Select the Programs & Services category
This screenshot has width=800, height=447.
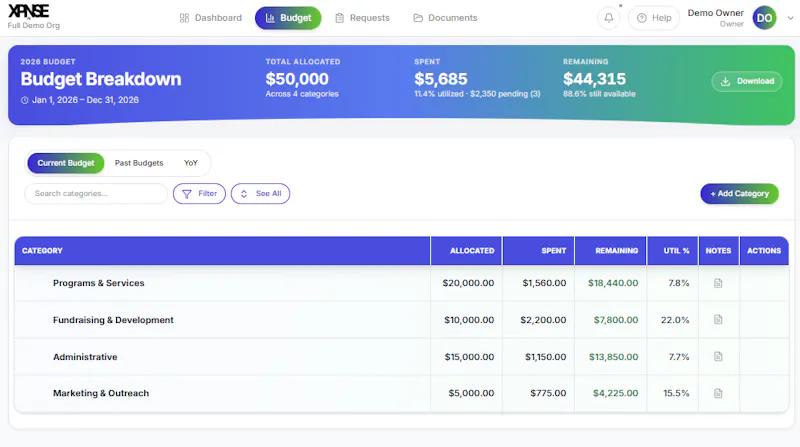[x=98, y=283]
